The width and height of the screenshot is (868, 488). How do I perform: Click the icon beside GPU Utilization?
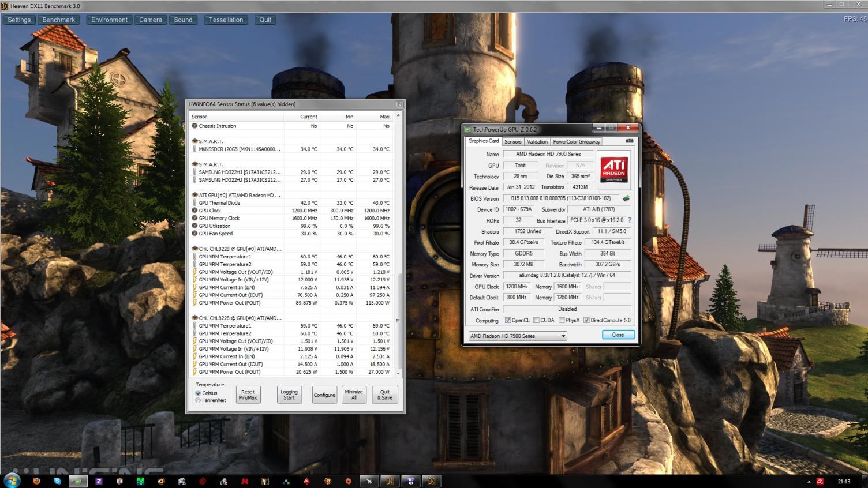coord(194,226)
